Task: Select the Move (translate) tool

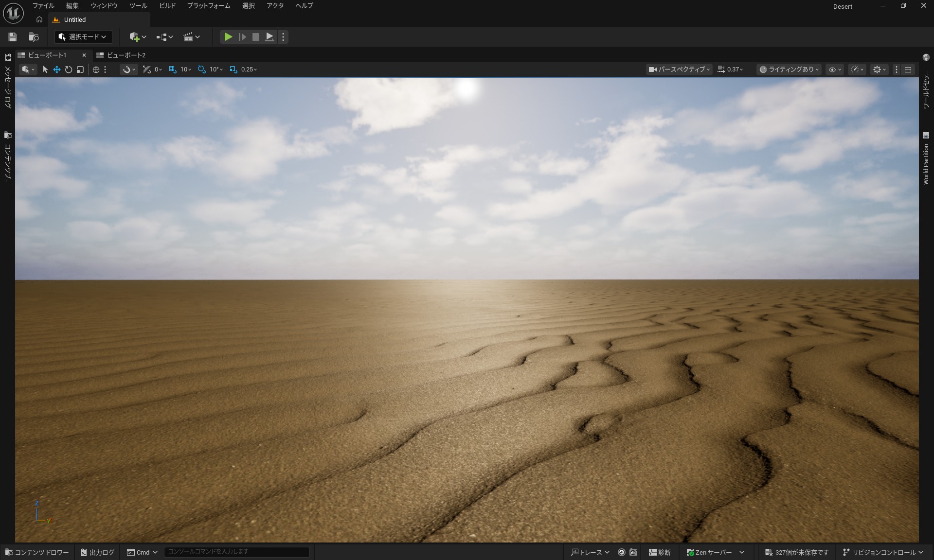Action: tap(56, 70)
